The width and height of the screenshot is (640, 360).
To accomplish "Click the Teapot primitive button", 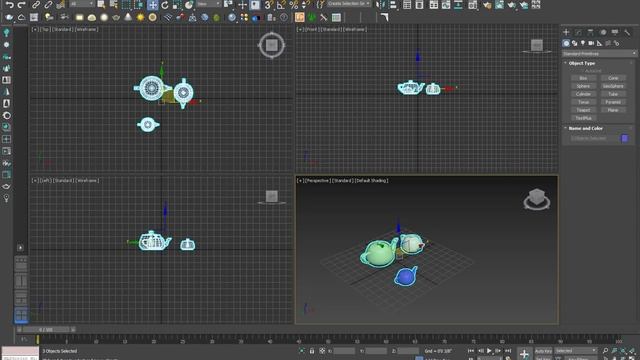I will [583, 110].
